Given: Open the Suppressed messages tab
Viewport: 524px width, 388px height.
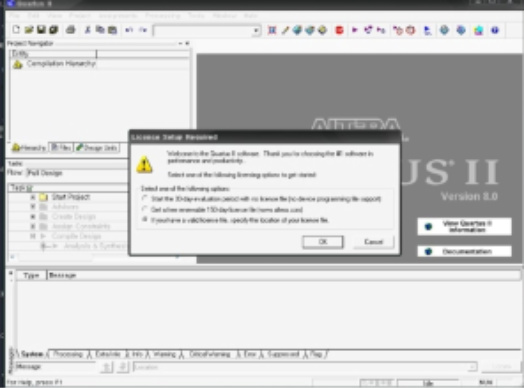Looking at the screenshot, I should pos(283,354).
